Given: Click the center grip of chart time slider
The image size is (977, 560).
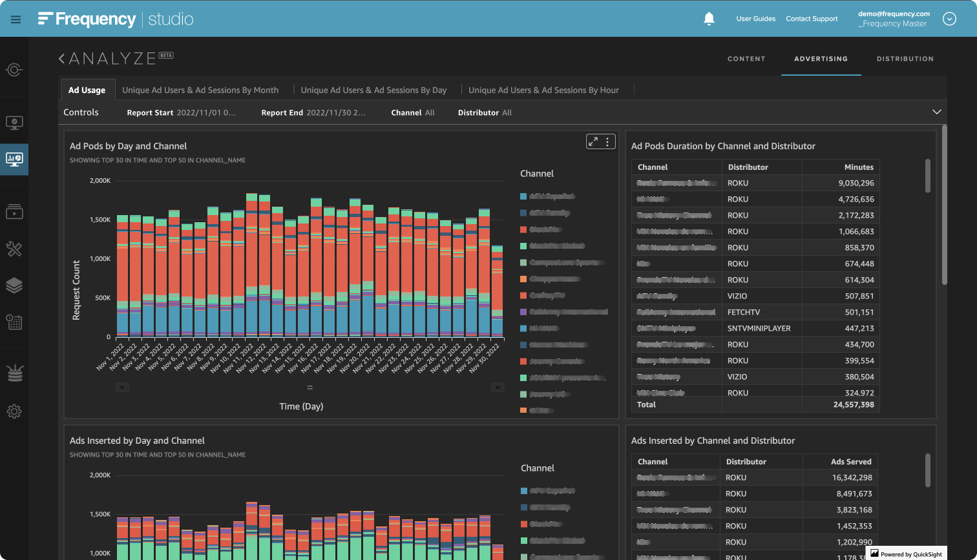Looking at the screenshot, I should 310,388.
